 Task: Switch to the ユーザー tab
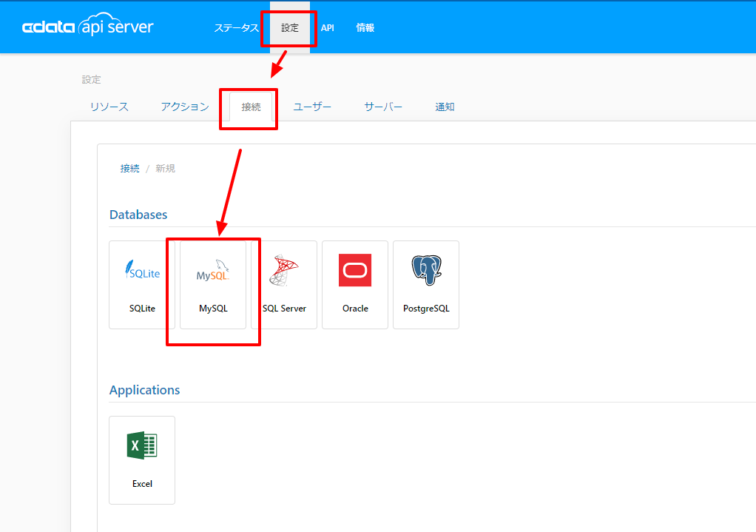click(312, 107)
